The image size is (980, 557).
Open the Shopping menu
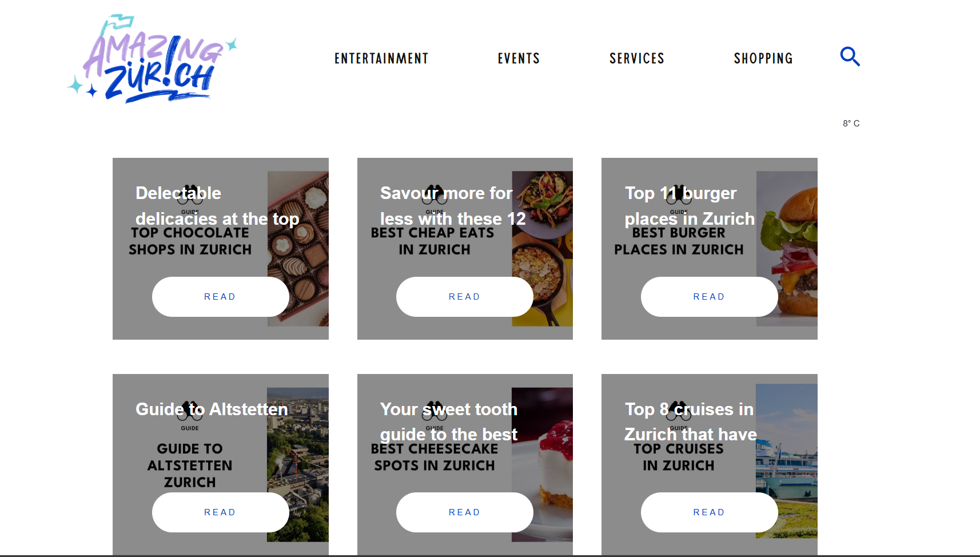coord(763,58)
